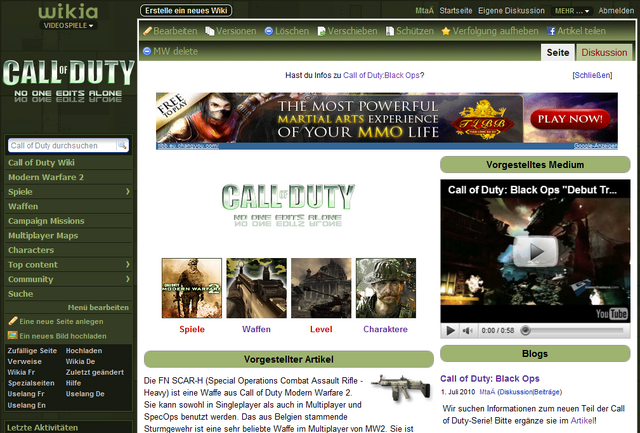Click Erstelle ein neues Wiki button
Viewport: 640px width, 433px height.
186,11
